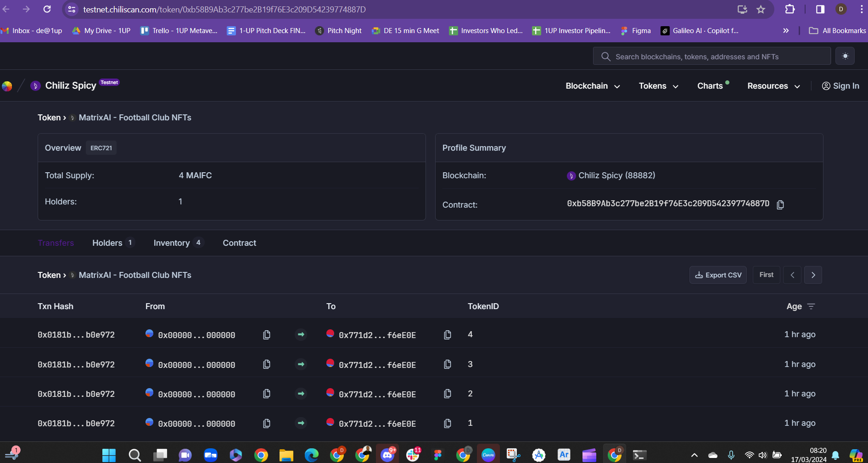Screen dimensions: 868x463
Task: Click the Chiliz Spicy (88882) blockchain link
Action: coord(616,175)
